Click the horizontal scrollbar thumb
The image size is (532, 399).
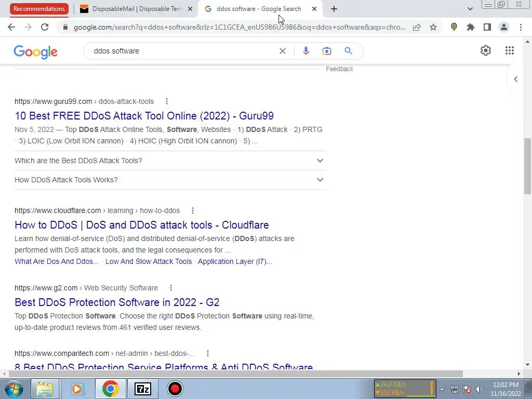[x=235, y=374]
